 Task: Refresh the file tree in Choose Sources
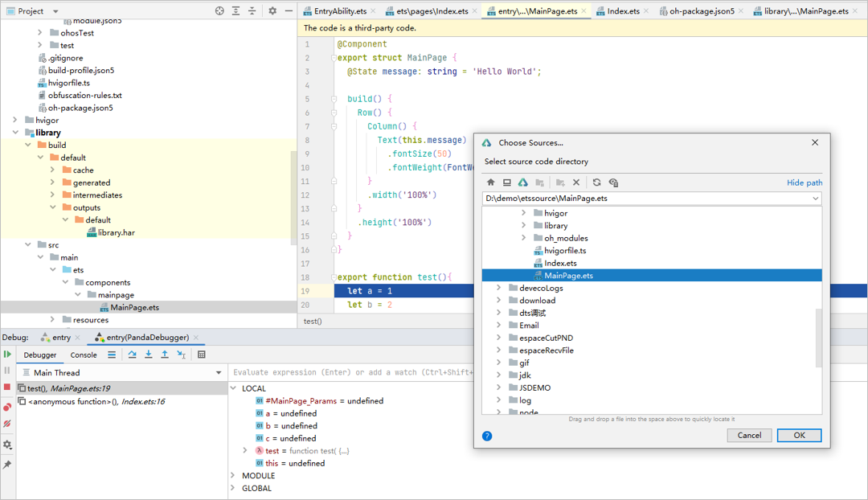coord(596,182)
